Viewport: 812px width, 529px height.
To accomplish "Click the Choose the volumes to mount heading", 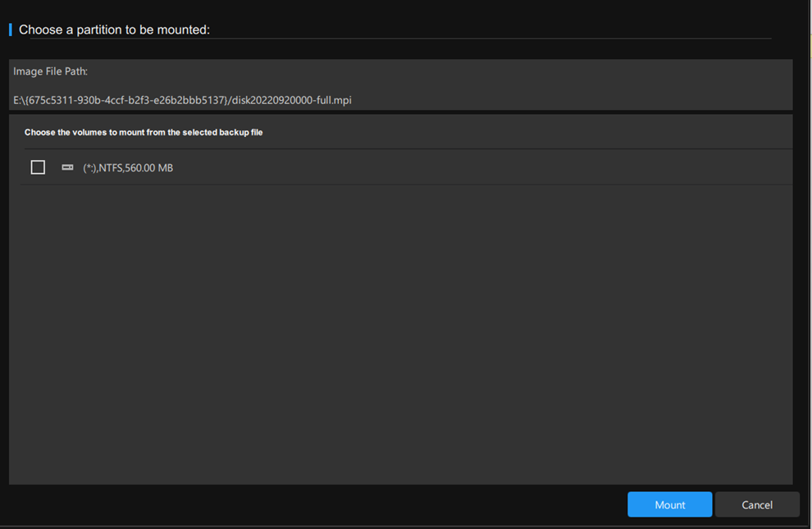I will [144, 133].
